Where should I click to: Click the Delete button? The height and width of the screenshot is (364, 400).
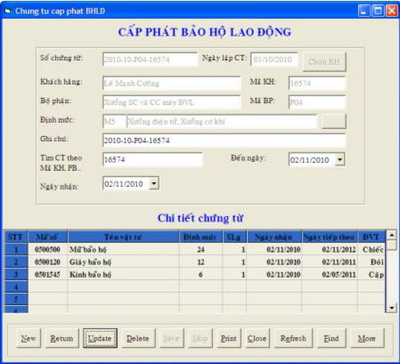click(x=138, y=338)
